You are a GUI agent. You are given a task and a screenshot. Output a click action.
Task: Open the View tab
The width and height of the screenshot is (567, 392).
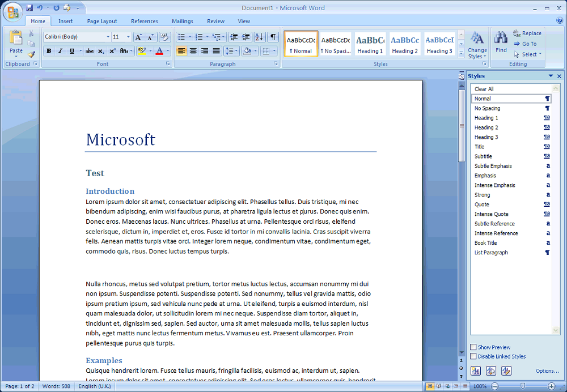pyautogui.click(x=244, y=22)
